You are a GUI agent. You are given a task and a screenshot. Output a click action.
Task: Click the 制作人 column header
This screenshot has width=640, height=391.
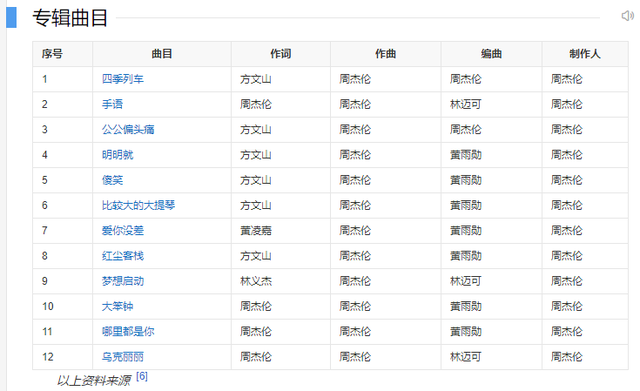tap(585, 53)
